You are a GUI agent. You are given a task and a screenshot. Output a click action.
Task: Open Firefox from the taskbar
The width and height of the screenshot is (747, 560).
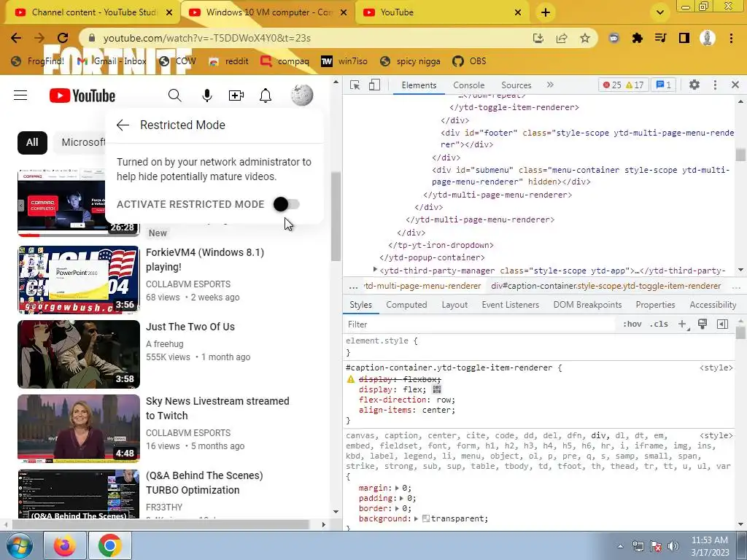click(x=65, y=545)
